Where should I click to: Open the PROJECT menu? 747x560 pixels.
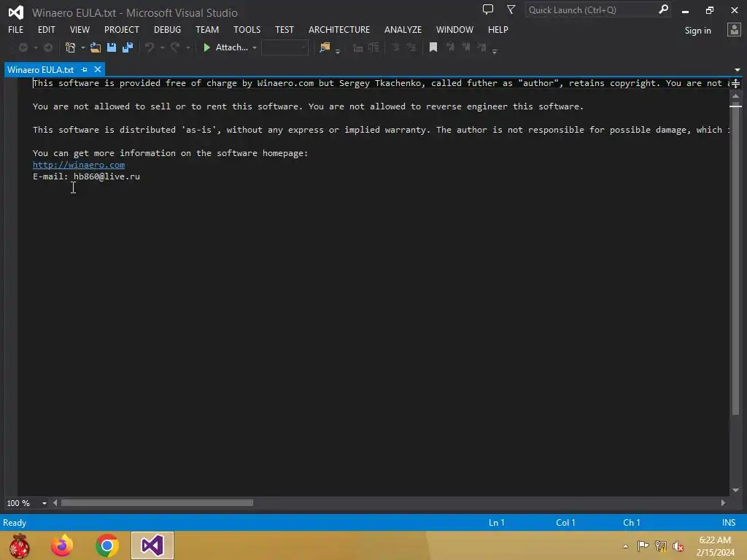122,29
